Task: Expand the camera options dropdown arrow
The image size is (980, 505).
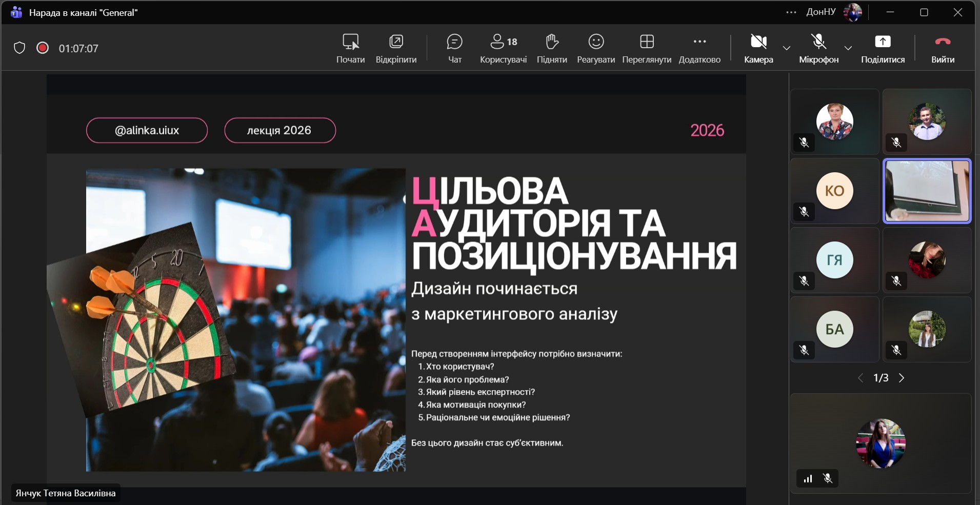Action: 787,48
